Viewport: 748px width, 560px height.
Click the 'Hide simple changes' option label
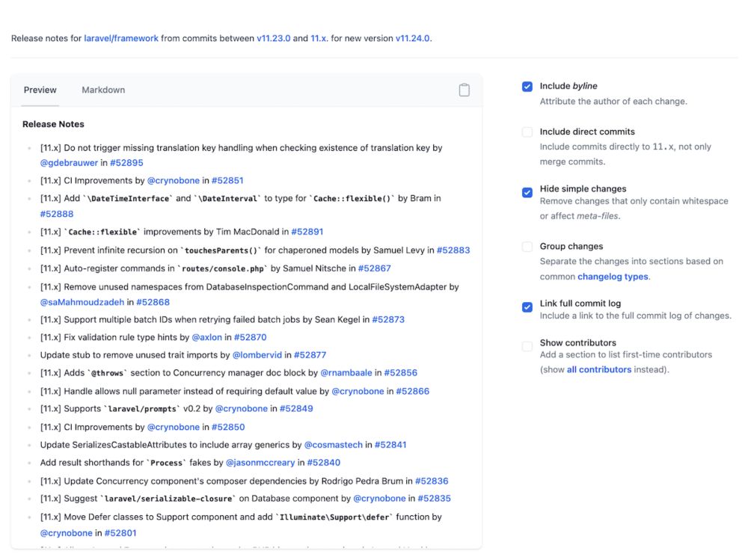(x=583, y=188)
